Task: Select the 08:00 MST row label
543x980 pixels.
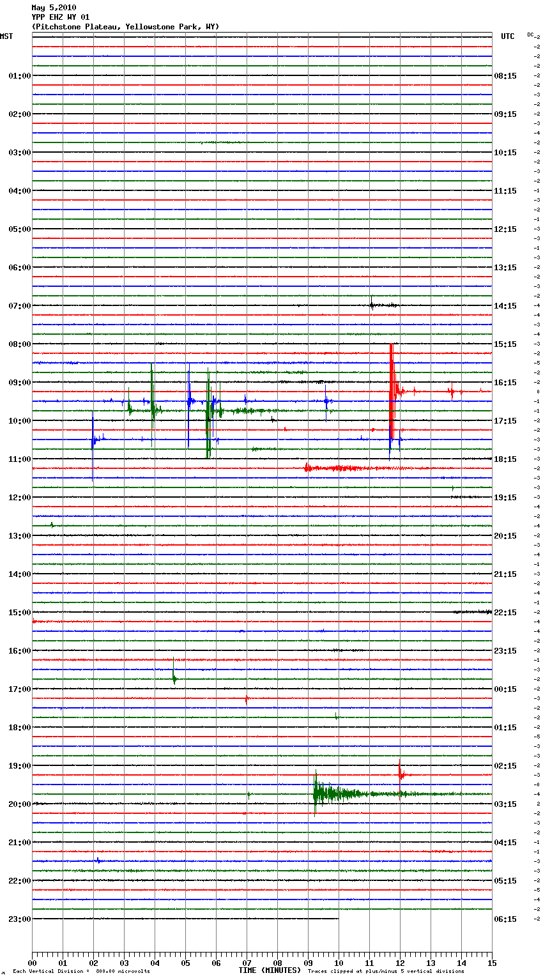Action: (20, 344)
